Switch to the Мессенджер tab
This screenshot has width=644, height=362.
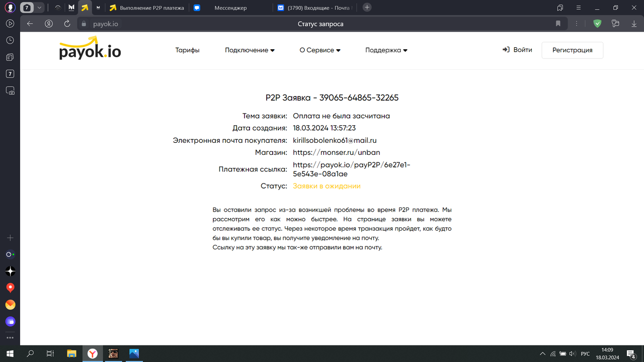click(230, 8)
